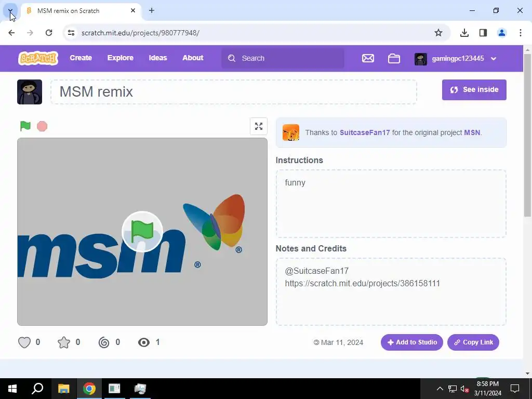
Task: Start project with the large center green flag
Action: (x=142, y=232)
